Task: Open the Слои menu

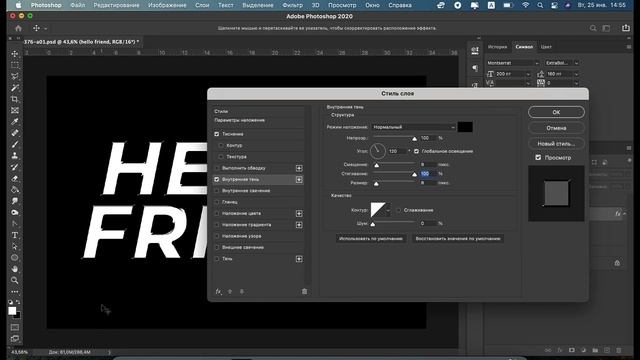Action: tap(202, 5)
